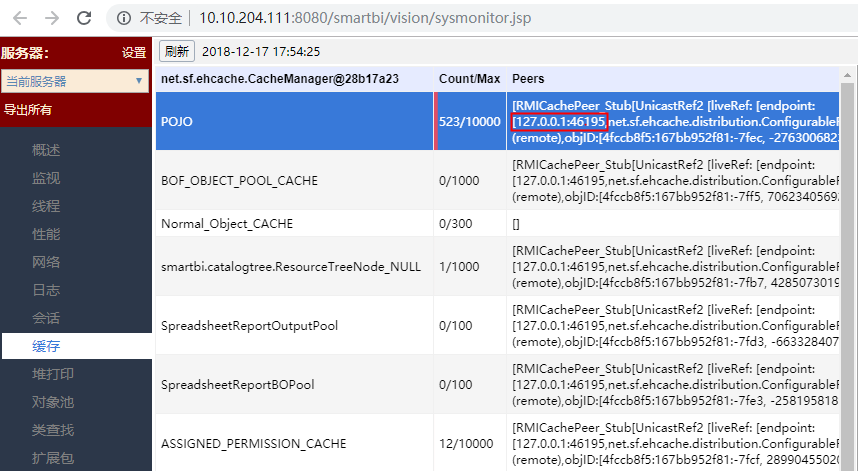Go forward in browser history
Image resolution: width=858 pixels, height=471 pixels.
pos(52,18)
